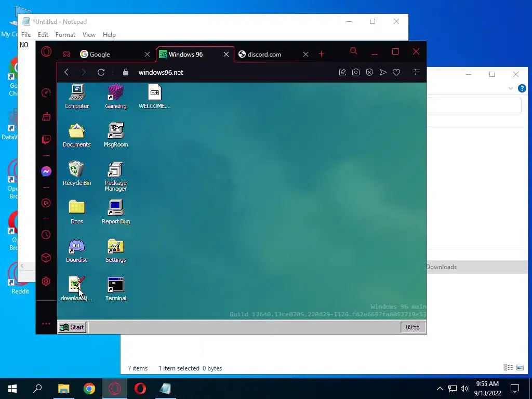Click the File Explorer help question icon

pos(522,88)
